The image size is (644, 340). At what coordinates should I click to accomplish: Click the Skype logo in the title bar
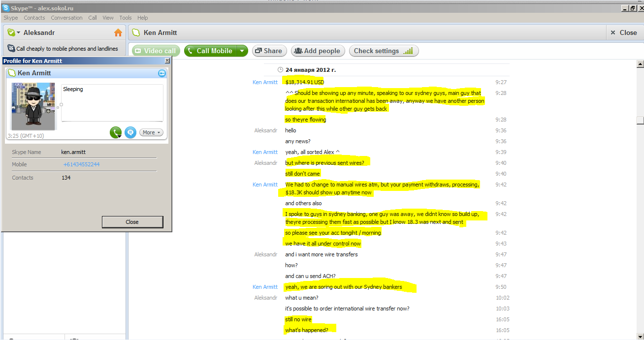[x=6, y=8]
